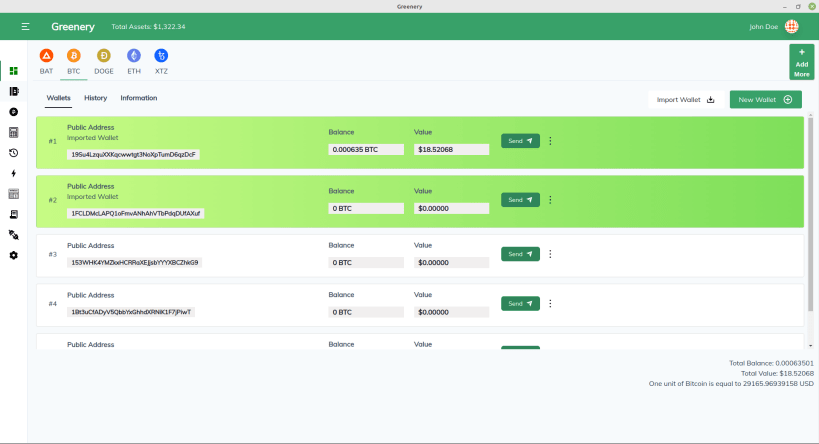Viewport: 819px width, 444px height.
Task: Click the Add More coins button
Action: tap(802, 62)
